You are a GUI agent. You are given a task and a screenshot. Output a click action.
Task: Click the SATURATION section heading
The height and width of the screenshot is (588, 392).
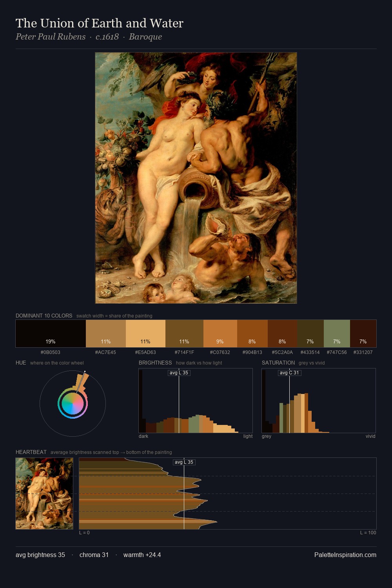278,363
